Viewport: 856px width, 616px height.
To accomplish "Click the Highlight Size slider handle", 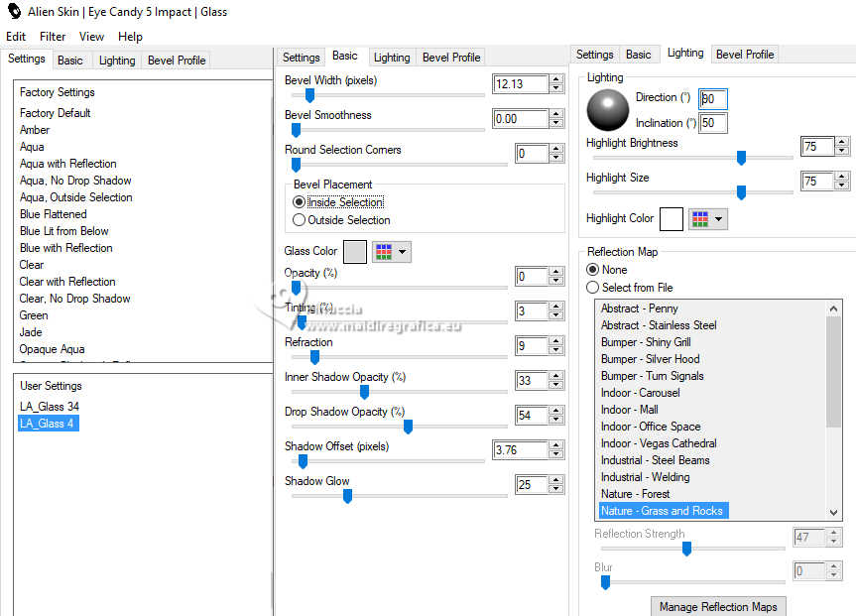I will (741, 192).
